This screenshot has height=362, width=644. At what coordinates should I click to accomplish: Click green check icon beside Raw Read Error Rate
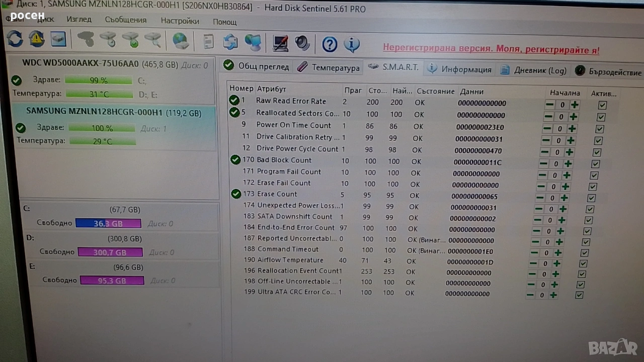point(234,101)
